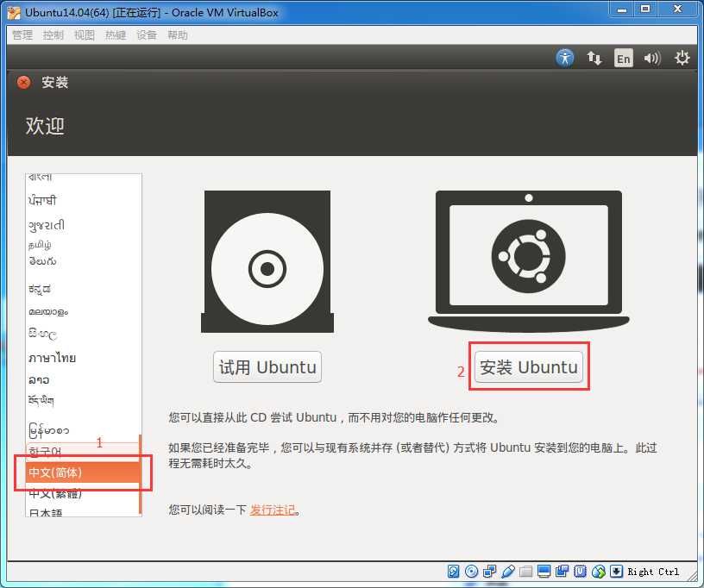Select 中文(繁體) in language list
This screenshot has height=588, width=704.
tap(82, 493)
